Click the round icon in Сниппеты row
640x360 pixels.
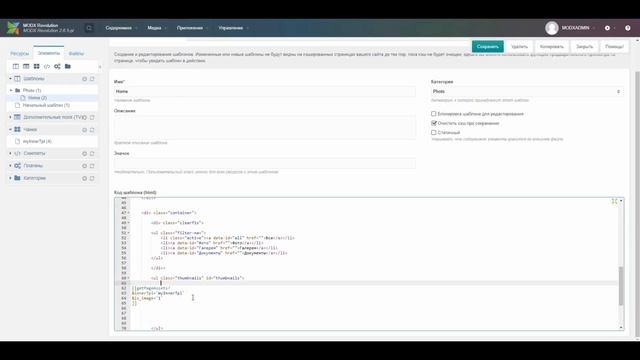(x=84, y=153)
